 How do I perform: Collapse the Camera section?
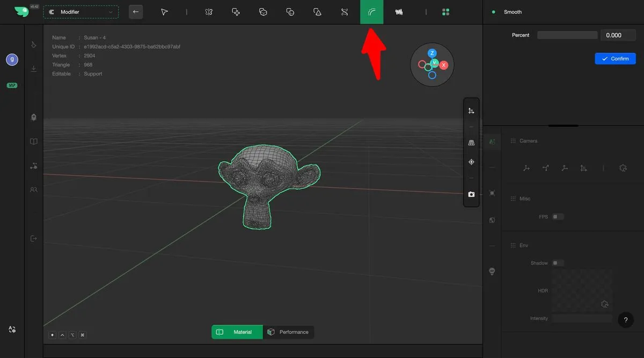point(528,141)
